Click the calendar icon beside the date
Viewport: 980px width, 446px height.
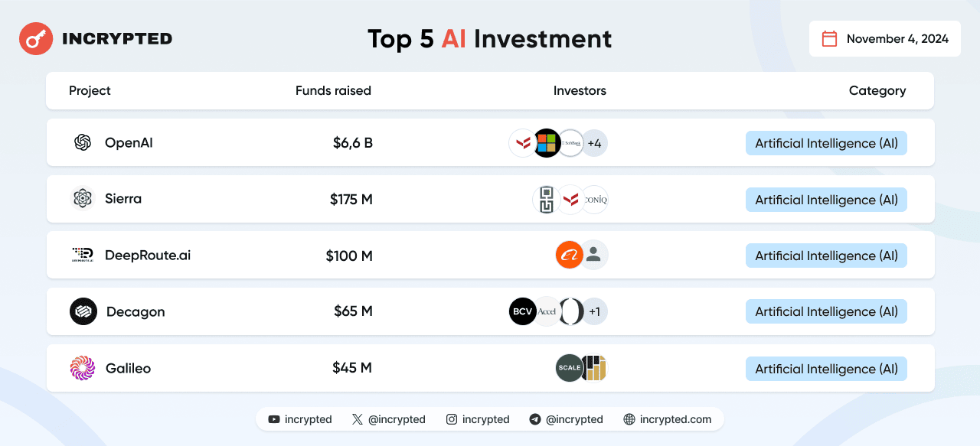(829, 39)
